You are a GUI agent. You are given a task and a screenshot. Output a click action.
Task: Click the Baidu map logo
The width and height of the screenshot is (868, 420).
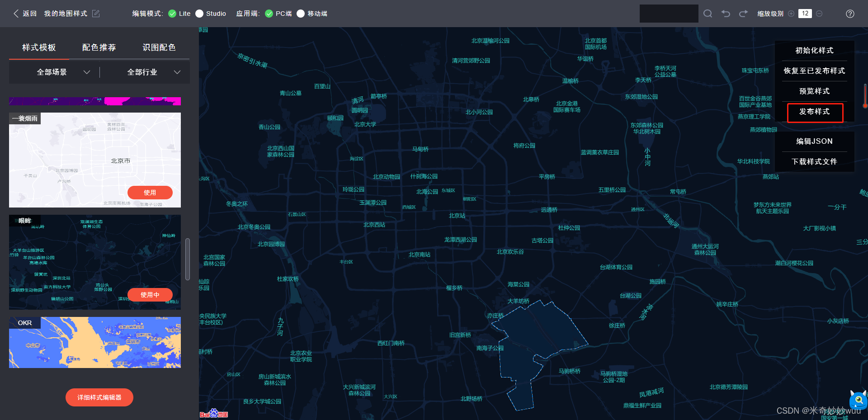point(213,414)
